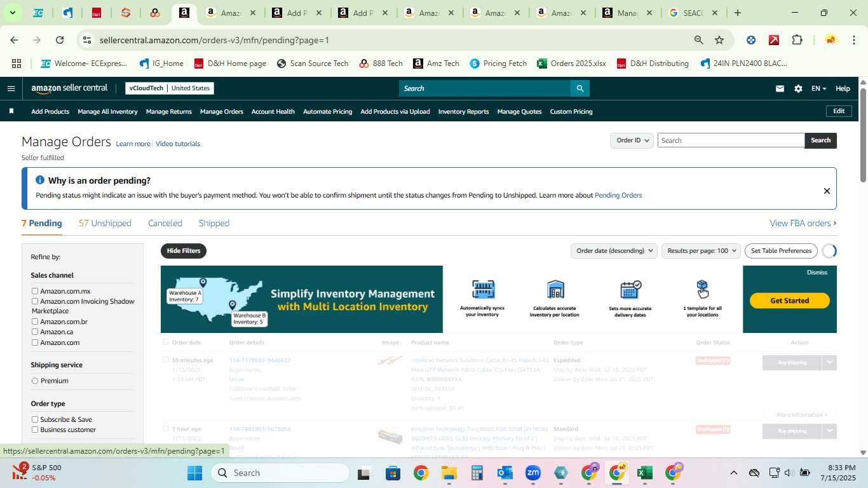Click the bookmark flag icon in nav bar

pos(11,111)
